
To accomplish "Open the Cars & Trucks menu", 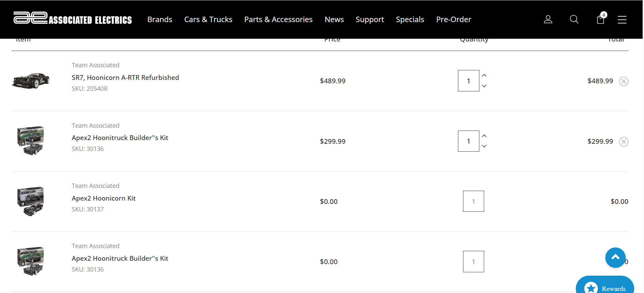I will point(208,19).
